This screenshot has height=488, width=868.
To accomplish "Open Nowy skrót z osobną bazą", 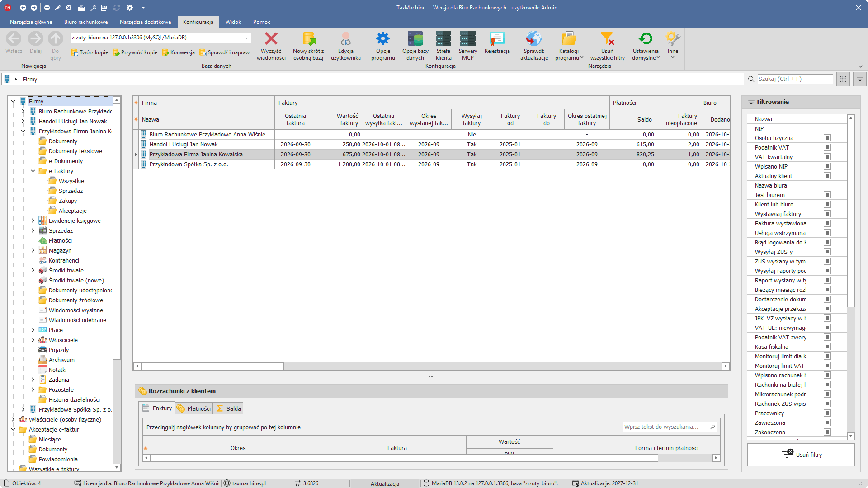I will [x=308, y=46].
